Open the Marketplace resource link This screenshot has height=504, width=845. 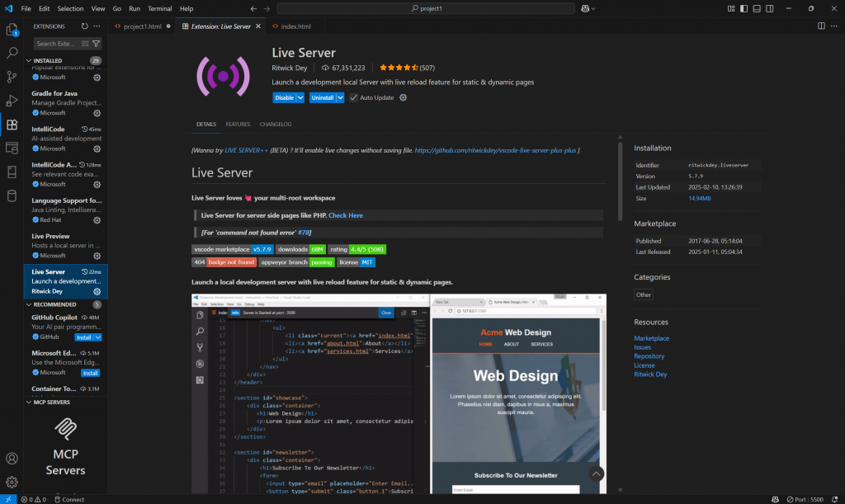(652, 339)
